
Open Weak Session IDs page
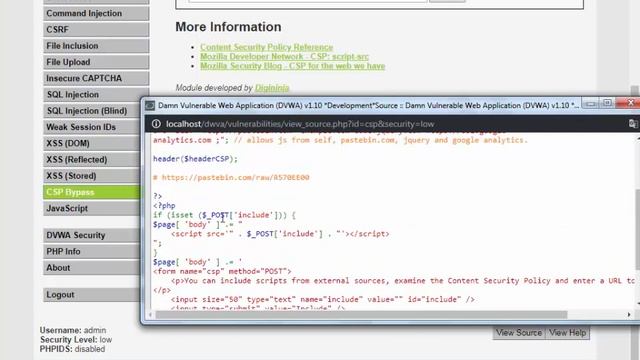(92, 127)
